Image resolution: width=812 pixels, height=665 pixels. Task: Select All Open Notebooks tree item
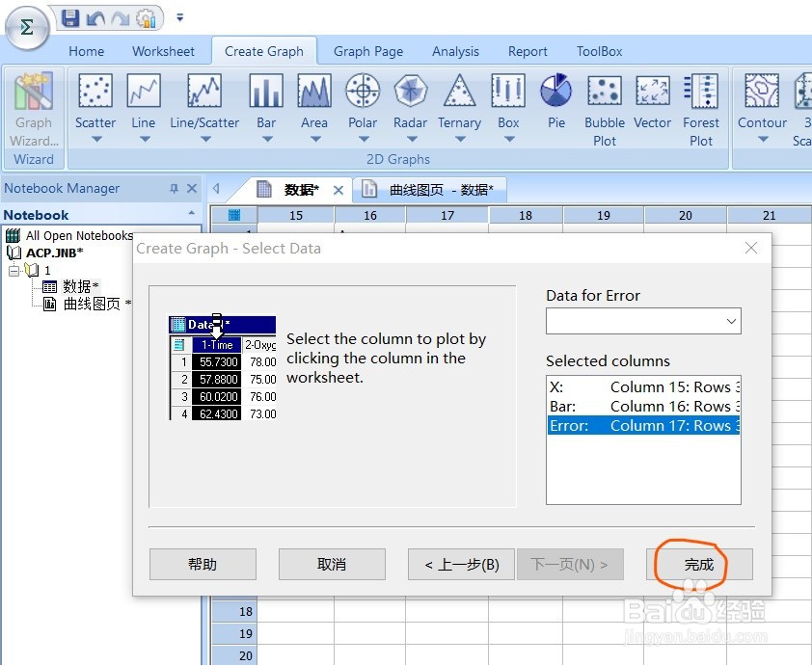pyautogui.click(x=79, y=236)
